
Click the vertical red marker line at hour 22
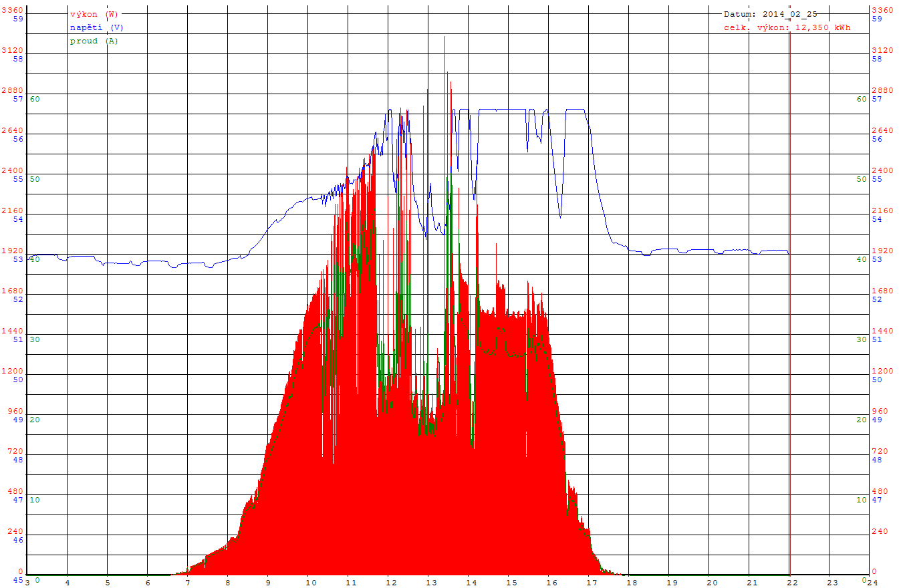790,301
